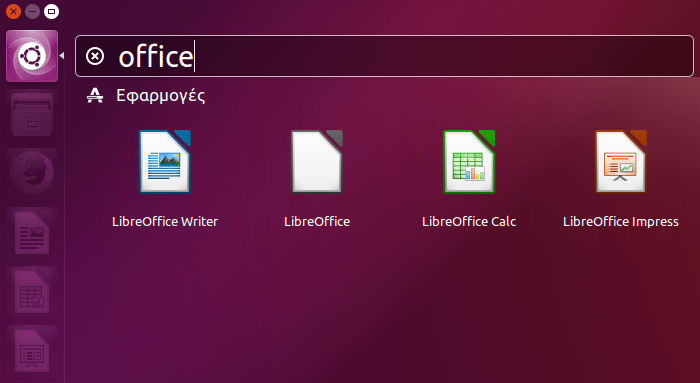Minimize the Dash window
Screen dimensions: 700x383
33,12
